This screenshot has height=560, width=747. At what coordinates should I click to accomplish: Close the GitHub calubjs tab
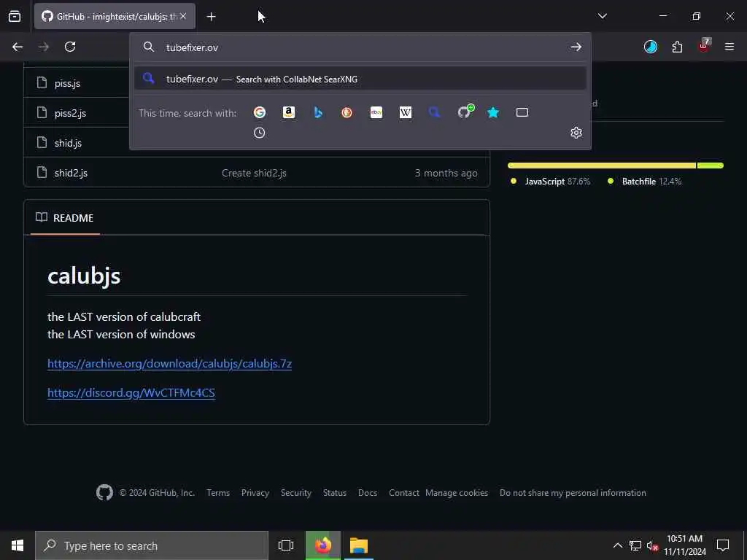coord(183,16)
